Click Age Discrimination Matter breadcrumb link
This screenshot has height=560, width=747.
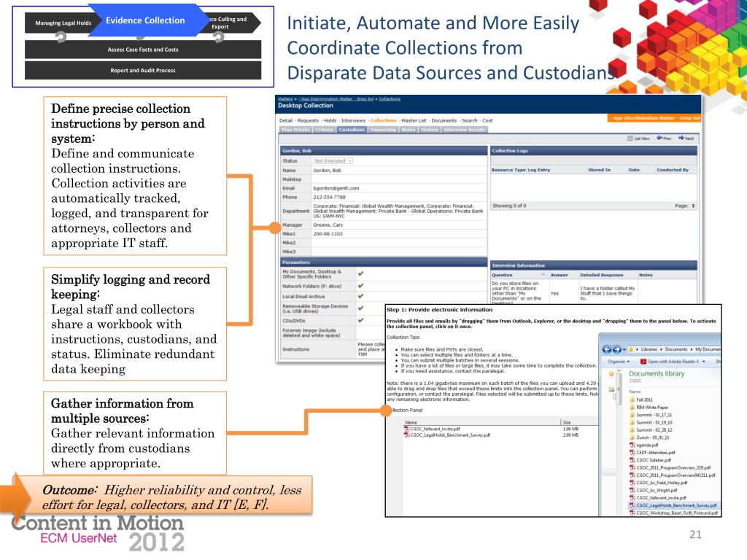(336, 99)
